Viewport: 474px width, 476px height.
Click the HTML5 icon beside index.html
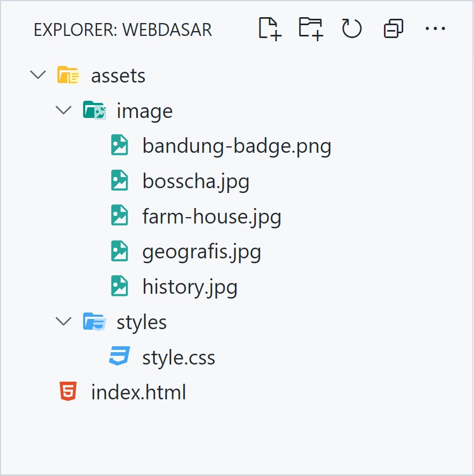click(68, 392)
